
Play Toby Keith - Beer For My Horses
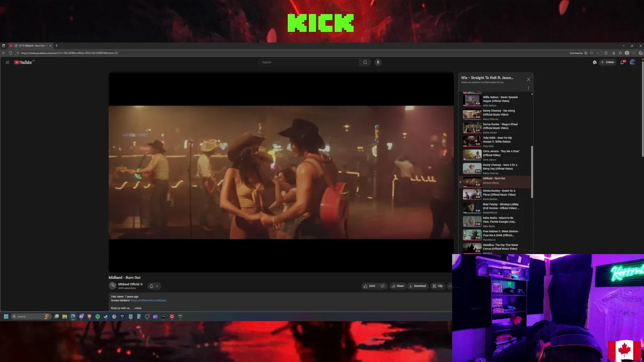(496, 141)
